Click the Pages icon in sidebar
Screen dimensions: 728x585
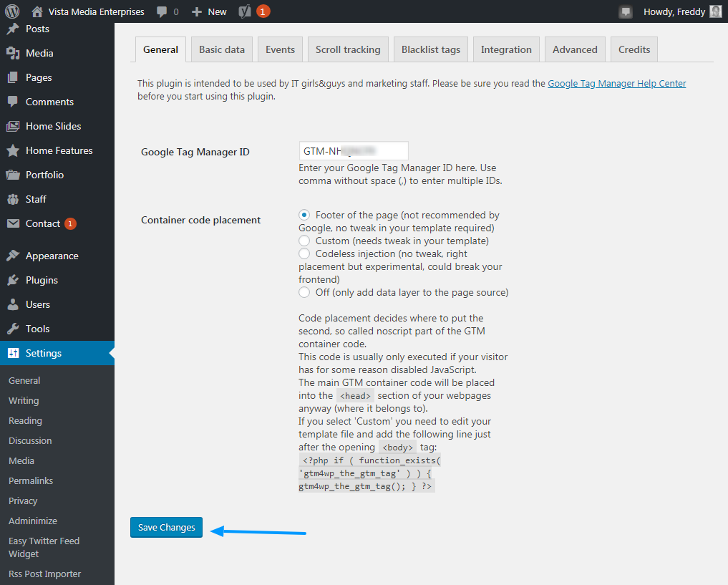pos(13,77)
